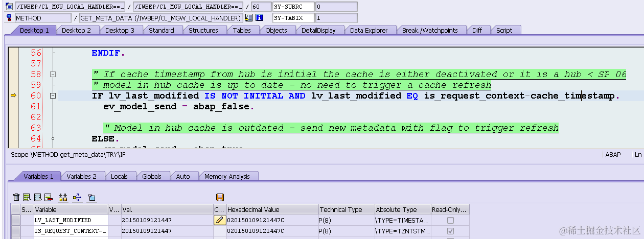This screenshot has height=239, width=644.
Task: Toggle Read-Only checkbox for LV_LAST_MODIFIED
Action: pos(450,220)
